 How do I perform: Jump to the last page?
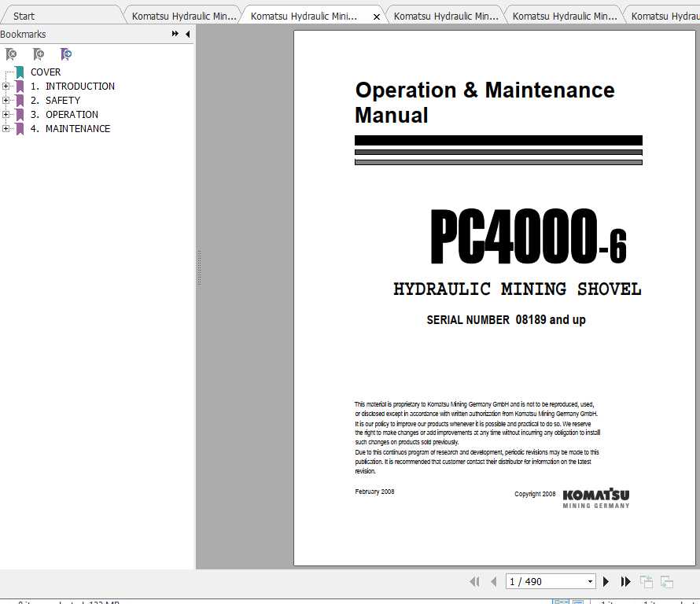point(626,582)
